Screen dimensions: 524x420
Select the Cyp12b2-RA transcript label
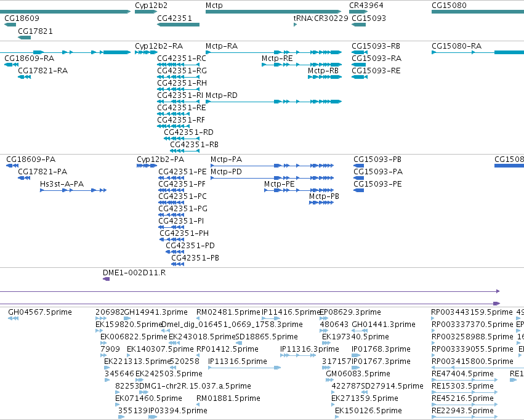[x=159, y=46]
